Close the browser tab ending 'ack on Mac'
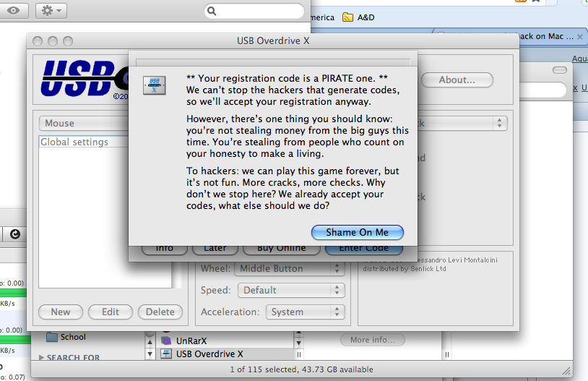Viewport: 588px width, 381px height. 580,36
